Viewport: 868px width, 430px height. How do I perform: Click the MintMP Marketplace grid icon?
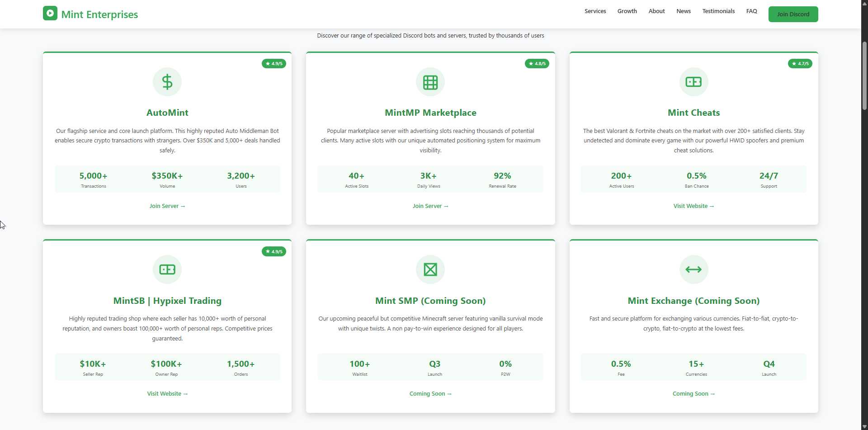pos(430,82)
